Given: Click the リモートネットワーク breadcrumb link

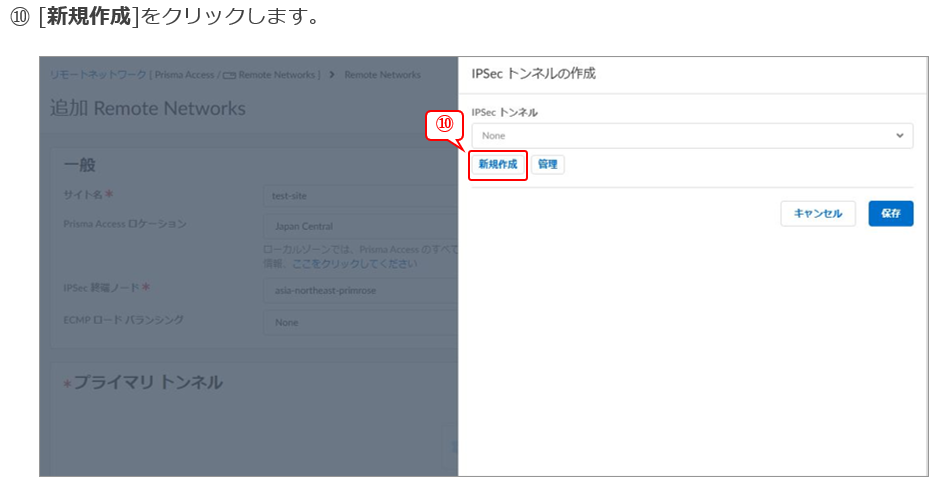Looking at the screenshot, I should click(98, 74).
